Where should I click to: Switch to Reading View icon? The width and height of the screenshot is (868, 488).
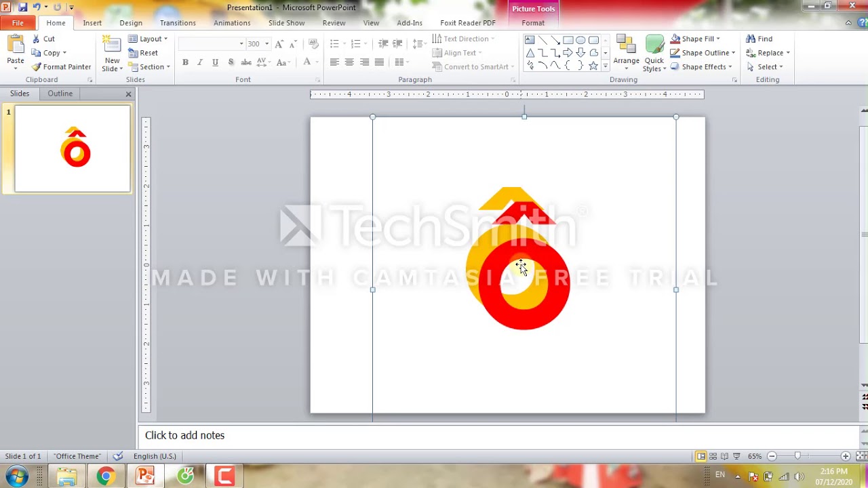click(x=724, y=456)
